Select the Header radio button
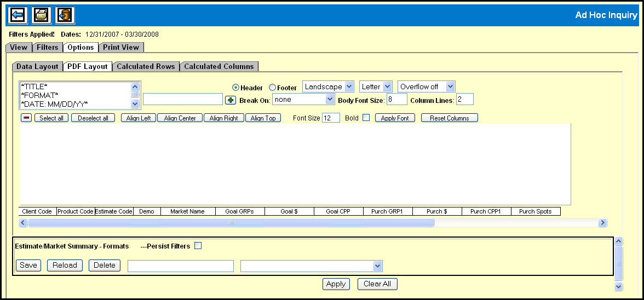This screenshot has width=644, height=300. pyautogui.click(x=235, y=88)
